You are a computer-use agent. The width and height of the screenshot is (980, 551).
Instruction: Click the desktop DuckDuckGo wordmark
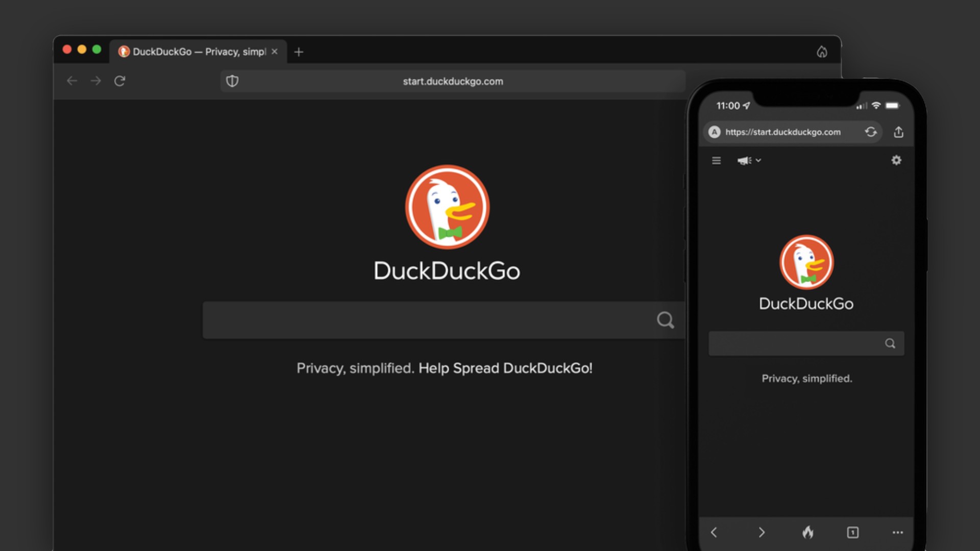(447, 270)
